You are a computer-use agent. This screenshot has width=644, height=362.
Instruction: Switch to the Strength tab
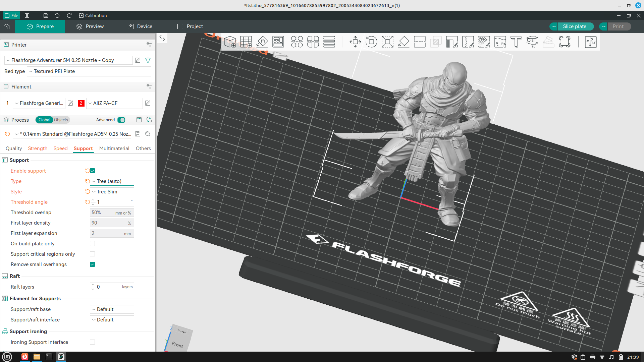pyautogui.click(x=38, y=148)
